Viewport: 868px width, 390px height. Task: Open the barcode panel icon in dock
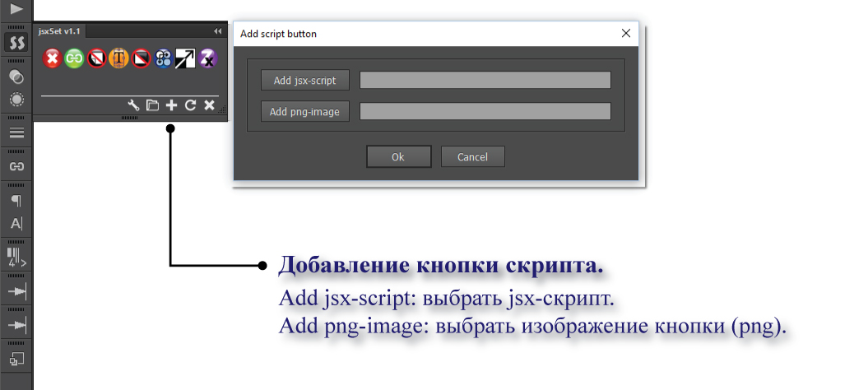pyautogui.click(x=16, y=258)
